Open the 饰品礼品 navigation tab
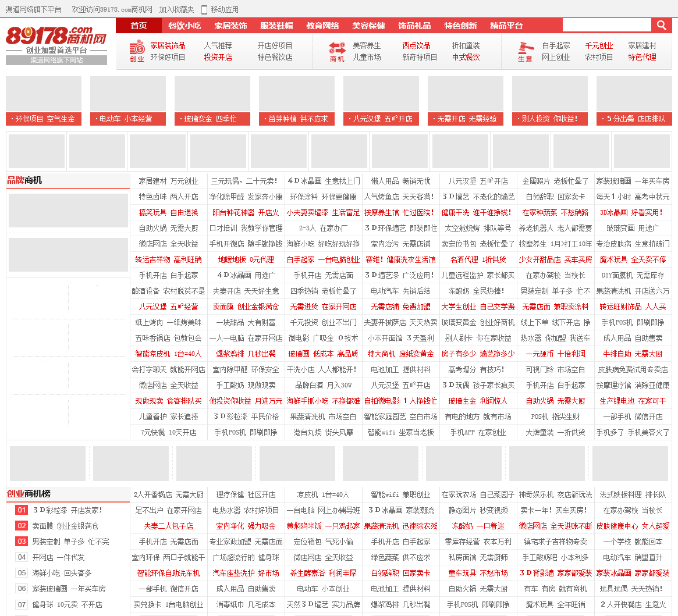The image size is (678, 616). [x=415, y=26]
